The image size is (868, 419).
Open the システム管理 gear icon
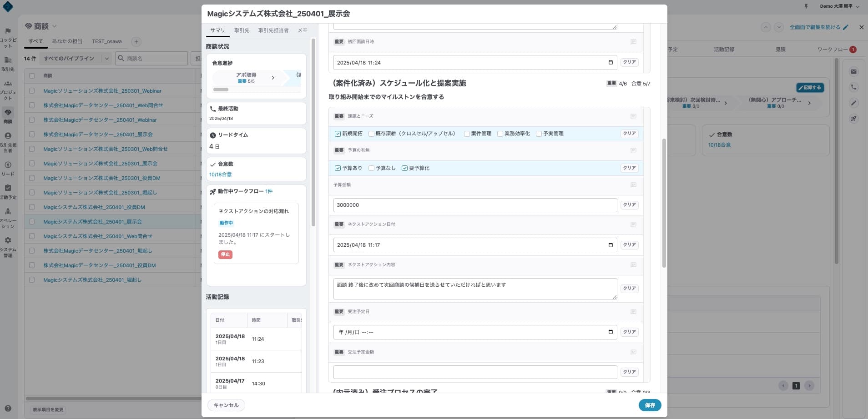tap(8, 240)
